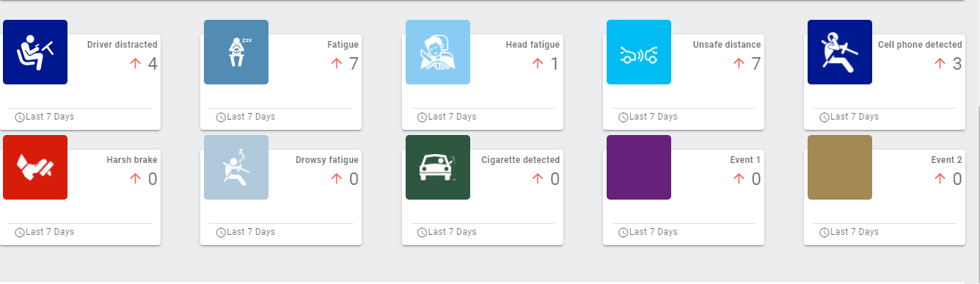Click the up arrow on the Harsh brake card
Image resolution: width=980 pixels, height=284 pixels.
click(135, 179)
